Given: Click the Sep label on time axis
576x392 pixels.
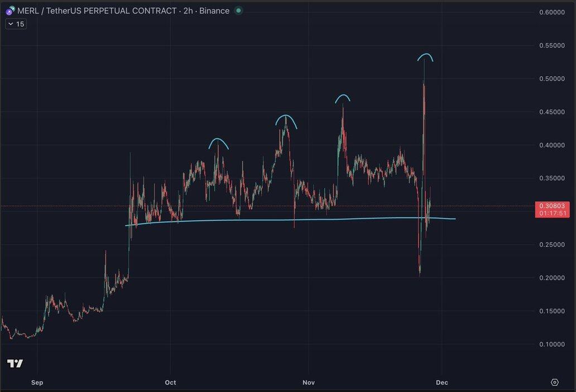Looking at the screenshot, I should coord(37,383).
